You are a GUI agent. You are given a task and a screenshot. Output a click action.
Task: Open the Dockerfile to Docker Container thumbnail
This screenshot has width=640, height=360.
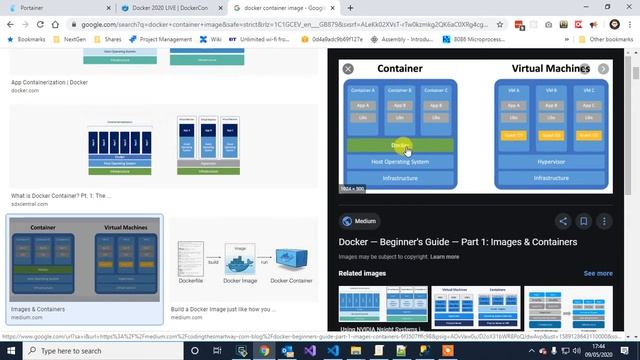244,260
